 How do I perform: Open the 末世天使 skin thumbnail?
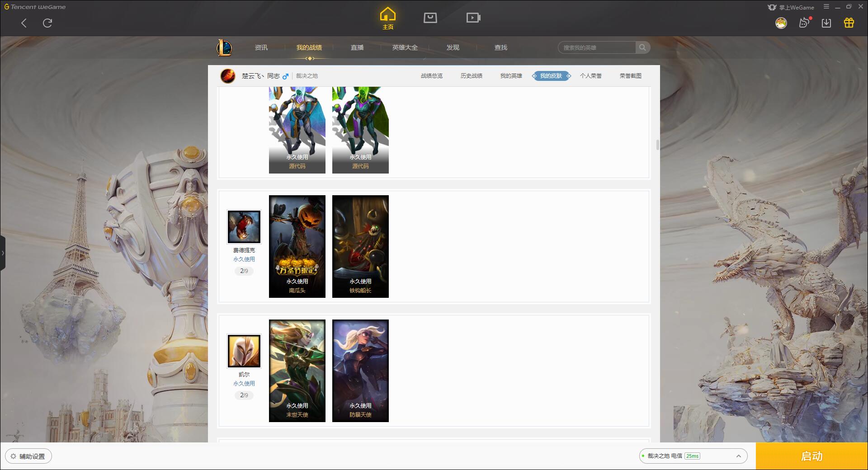[297, 371]
